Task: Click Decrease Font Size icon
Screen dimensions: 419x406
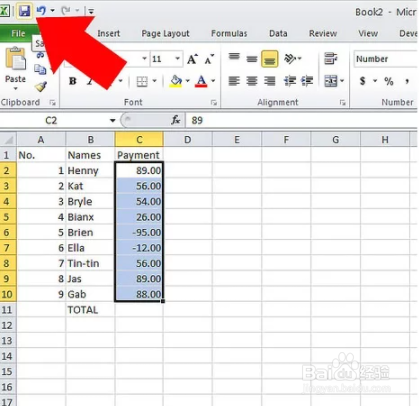Action: (x=209, y=59)
